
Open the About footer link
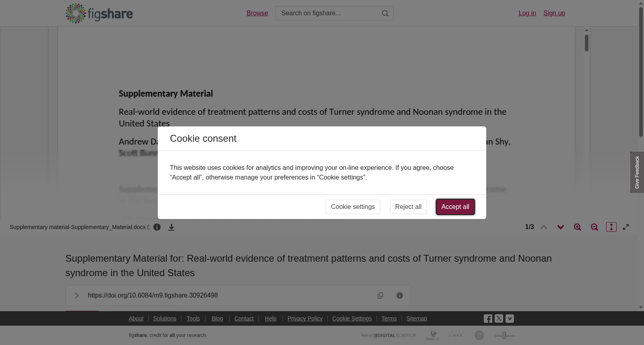(x=136, y=318)
